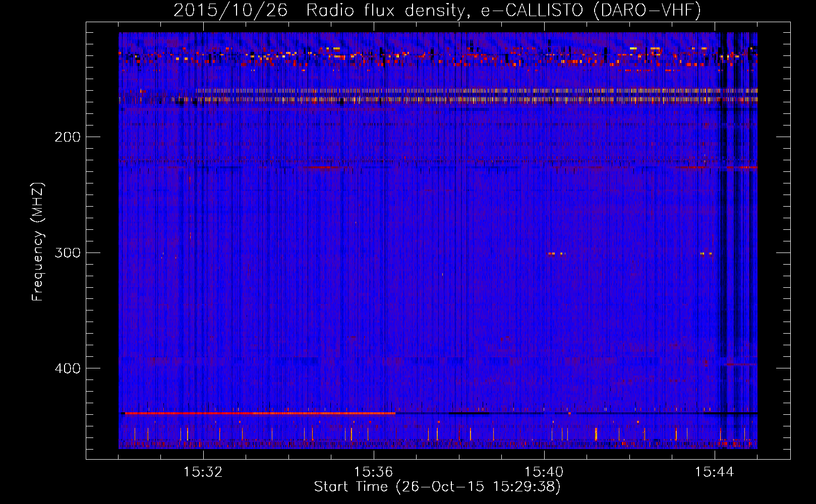Select the 400 frequency tick label
The image size is (816, 504).
point(68,368)
